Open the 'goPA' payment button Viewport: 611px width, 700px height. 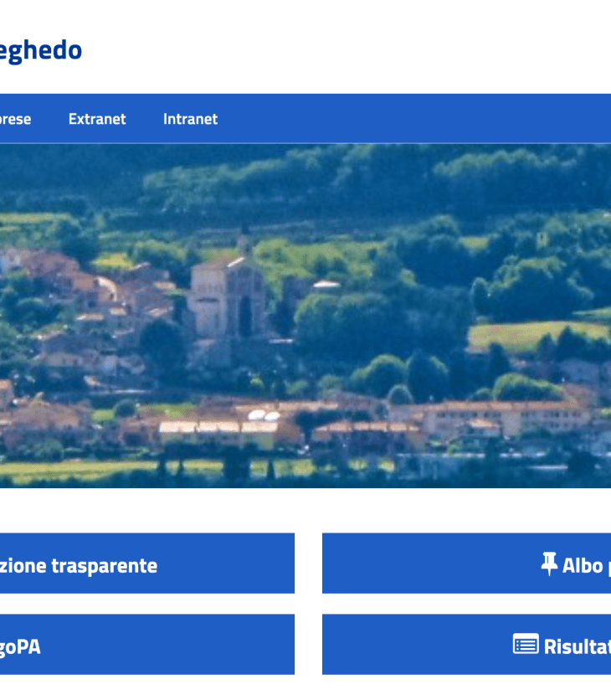(x=20, y=646)
